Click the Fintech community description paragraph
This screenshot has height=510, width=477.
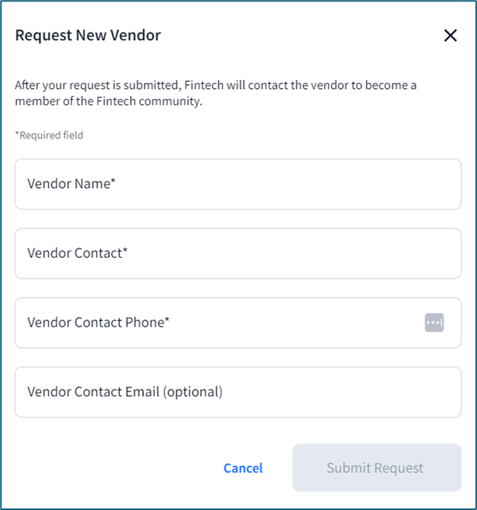(216, 93)
